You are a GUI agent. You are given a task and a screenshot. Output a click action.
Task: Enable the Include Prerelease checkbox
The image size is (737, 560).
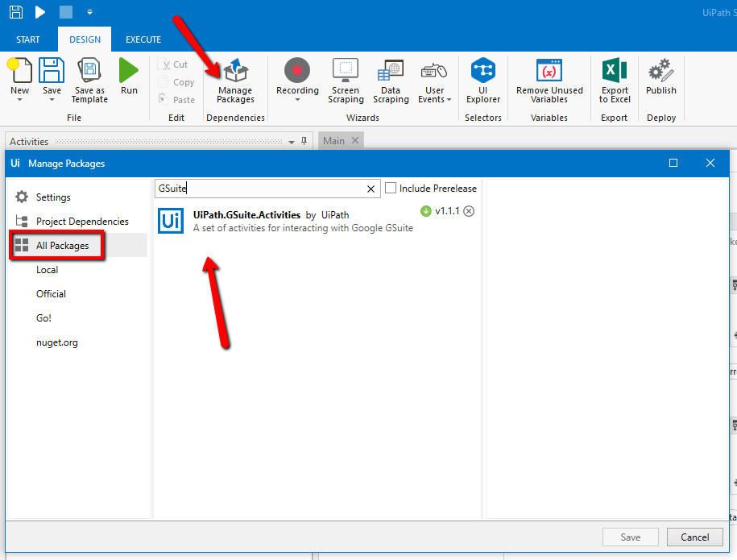[391, 189]
